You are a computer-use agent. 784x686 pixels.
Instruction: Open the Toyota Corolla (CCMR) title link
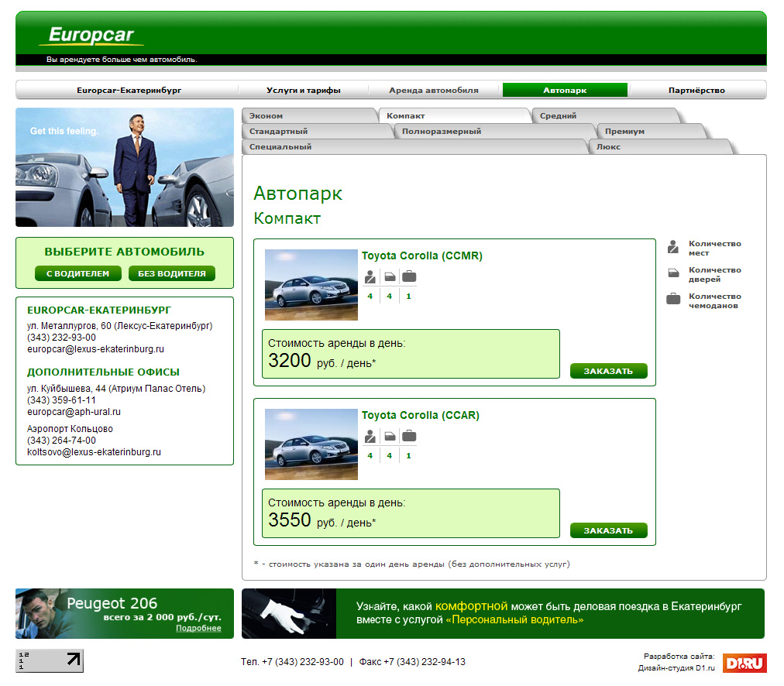(x=422, y=256)
